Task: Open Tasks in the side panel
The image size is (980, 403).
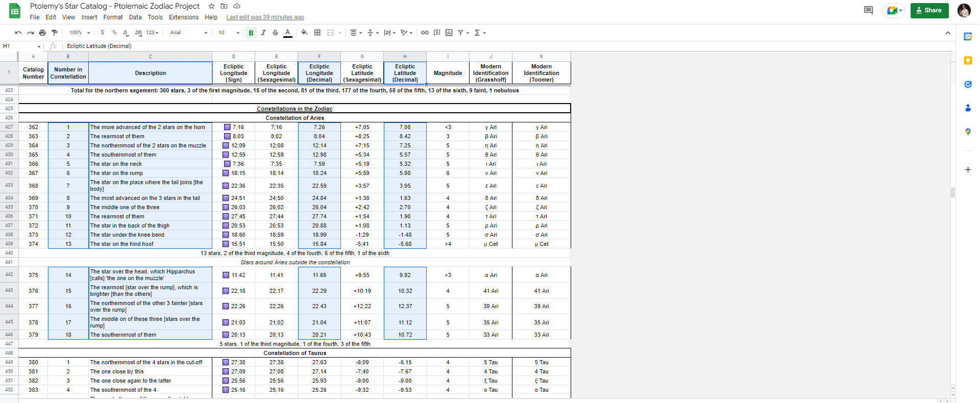Action: pyautogui.click(x=968, y=84)
